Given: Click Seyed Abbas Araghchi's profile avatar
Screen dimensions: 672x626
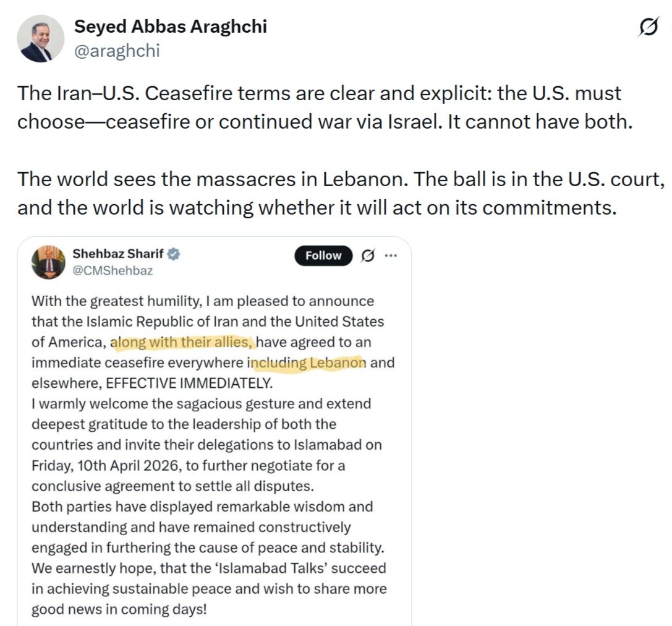Looking at the screenshot, I should (x=41, y=39).
